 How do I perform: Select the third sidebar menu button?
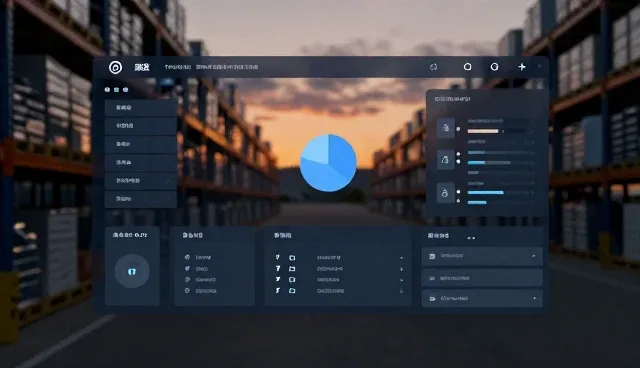click(x=141, y=144)
